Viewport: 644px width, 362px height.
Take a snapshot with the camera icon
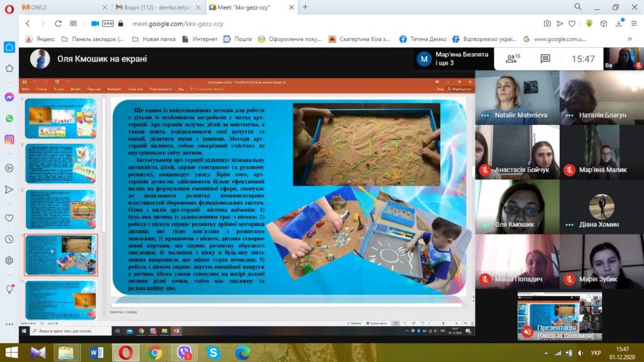(x=547, y=23)
